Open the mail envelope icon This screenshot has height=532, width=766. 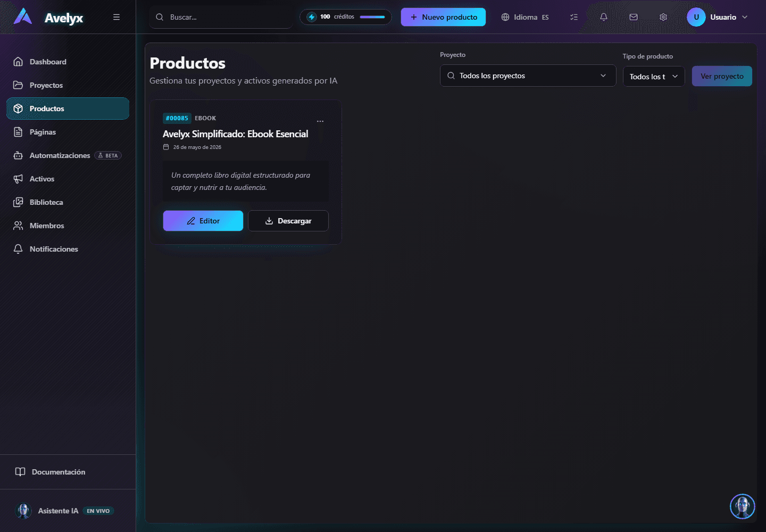tap(634, 17)
